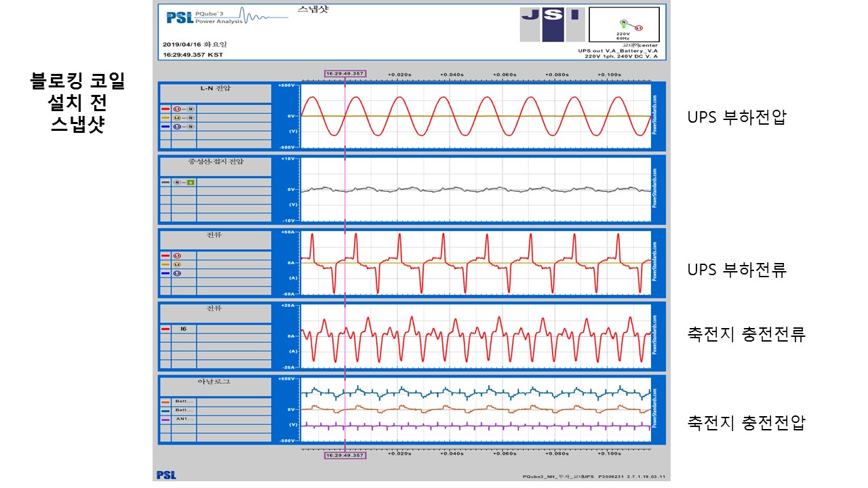
Task: Click the text UPS out V,A_Battery_V,A
Action: (617, 52)
